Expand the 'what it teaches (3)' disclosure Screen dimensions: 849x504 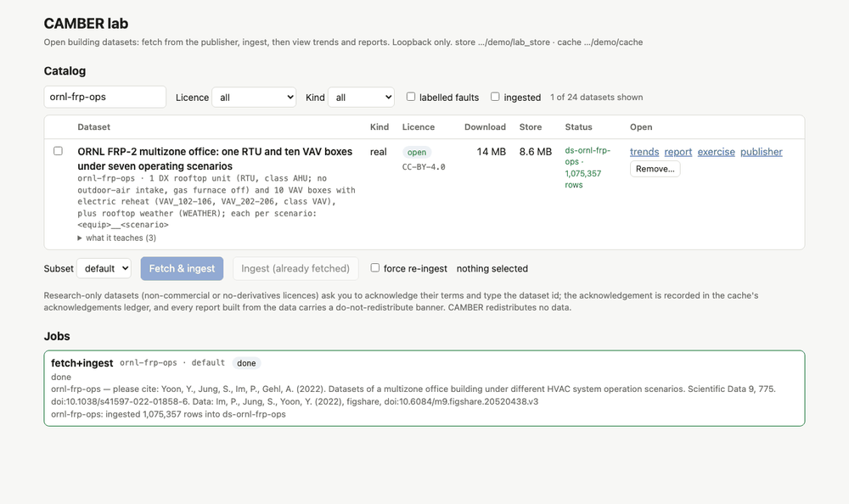pos(117,238)
